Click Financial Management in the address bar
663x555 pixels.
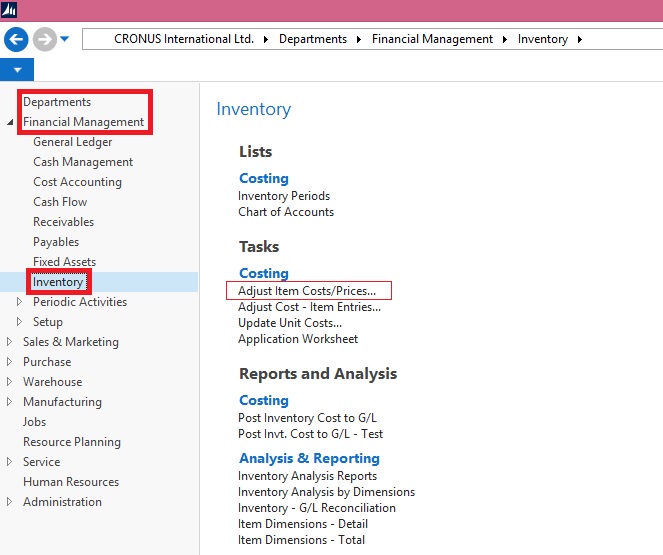pyautogui.click(x=432, y=39)
